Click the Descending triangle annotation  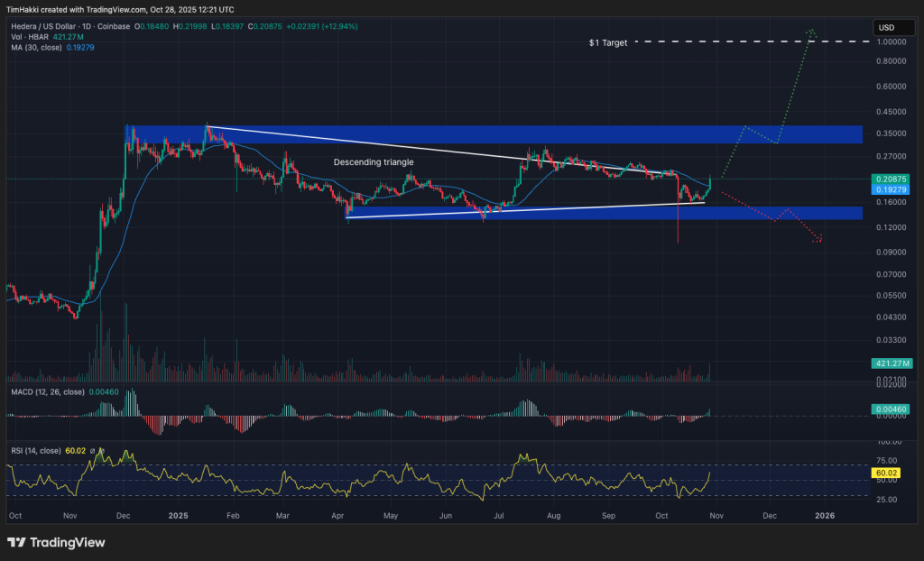pyautogui.click(x=374, y=162)
